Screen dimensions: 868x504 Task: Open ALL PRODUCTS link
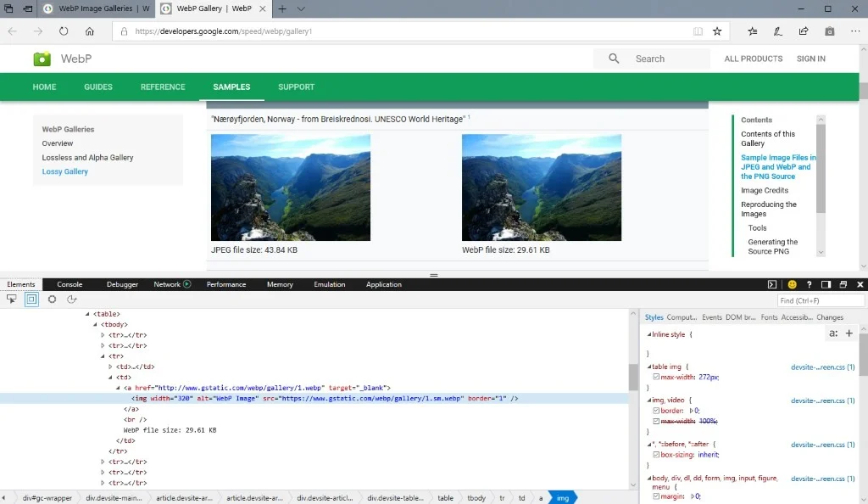tap(753, 59)
